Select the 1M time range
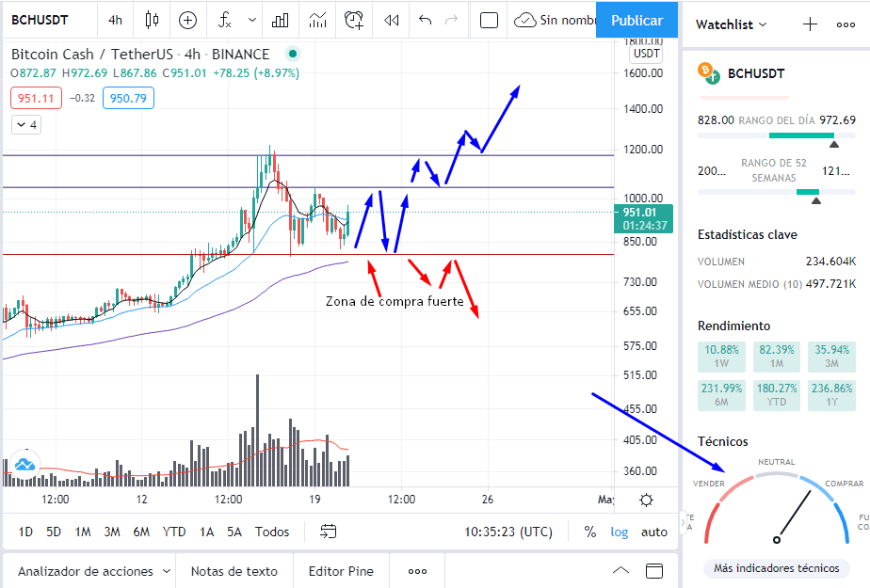Image resolution: width=870 pixels, height=588 pixels. click(x=83, y=532)
